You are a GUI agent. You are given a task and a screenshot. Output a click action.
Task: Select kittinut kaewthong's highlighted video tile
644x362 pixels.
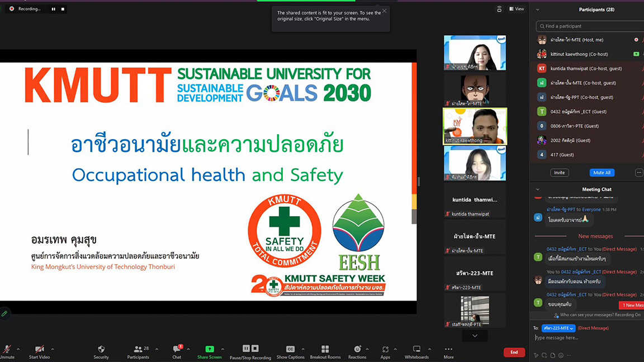pos(475,126)
